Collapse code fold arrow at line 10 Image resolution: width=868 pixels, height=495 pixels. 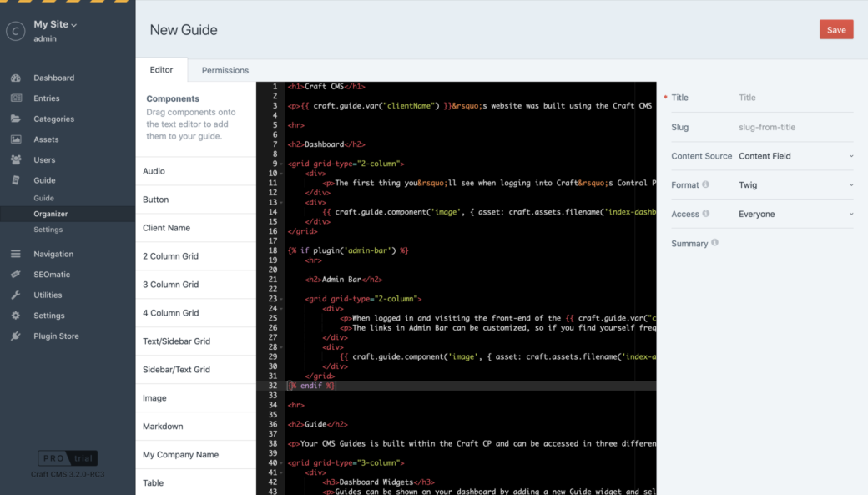pyautogui.click(x=281, y=174)
